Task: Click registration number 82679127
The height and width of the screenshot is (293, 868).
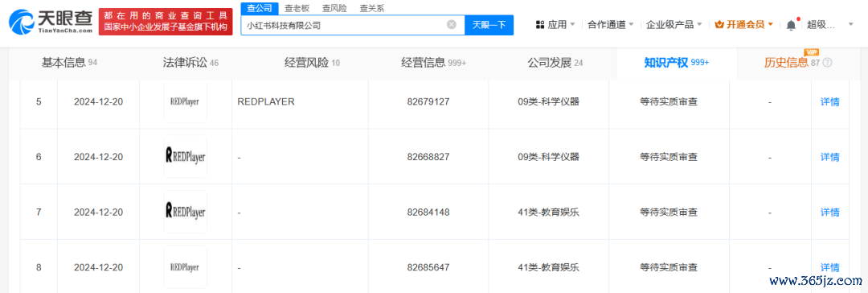Action: pos(428,102)
